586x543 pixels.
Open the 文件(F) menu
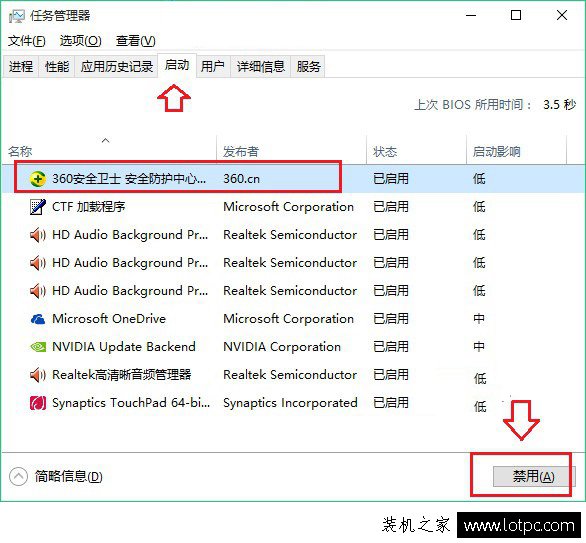(27, 40)
